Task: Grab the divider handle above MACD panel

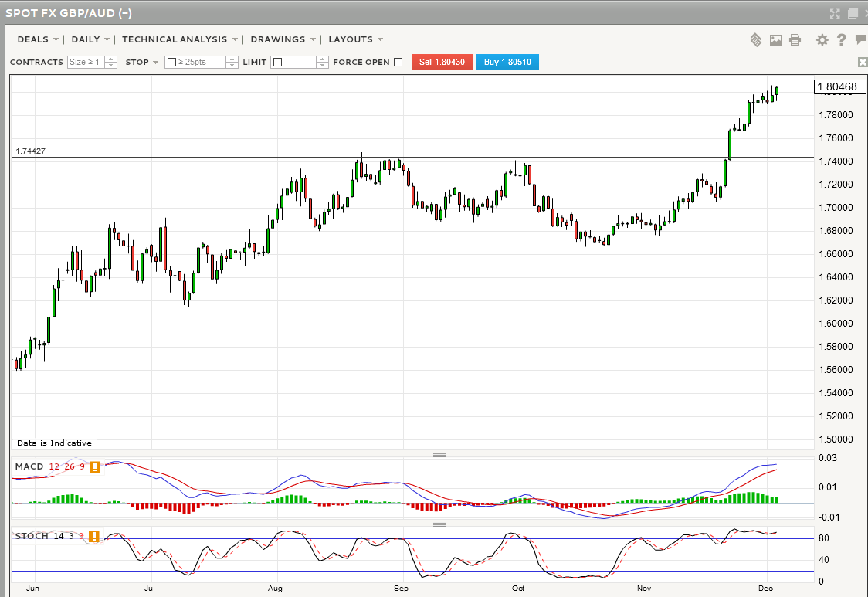Action: [x=439, y=455]
